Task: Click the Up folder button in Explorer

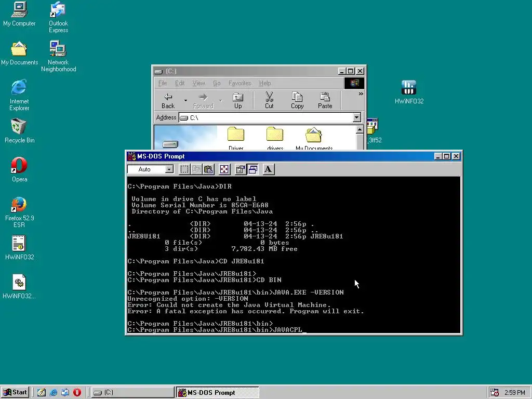Action: [x=238, y=100]
